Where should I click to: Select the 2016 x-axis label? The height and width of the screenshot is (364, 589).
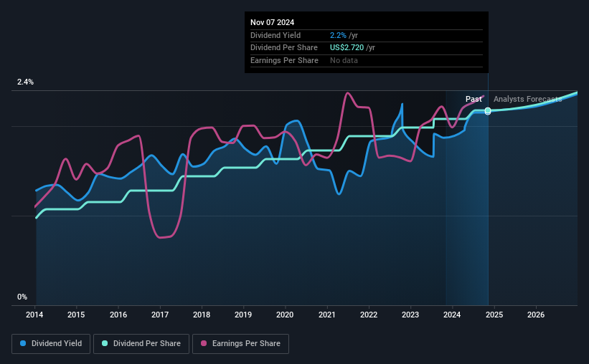118,315
